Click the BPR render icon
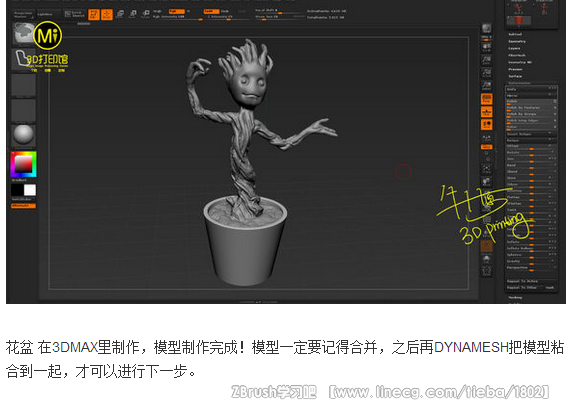Screen dimensions: 586x409 (486, 29)
